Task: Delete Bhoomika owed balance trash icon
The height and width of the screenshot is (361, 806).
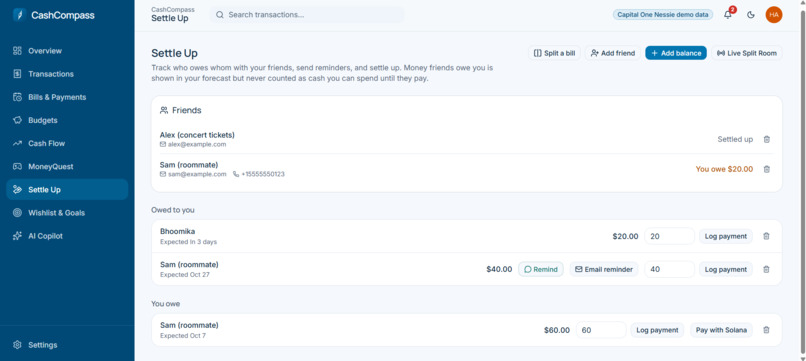Action: pos(766,237)
